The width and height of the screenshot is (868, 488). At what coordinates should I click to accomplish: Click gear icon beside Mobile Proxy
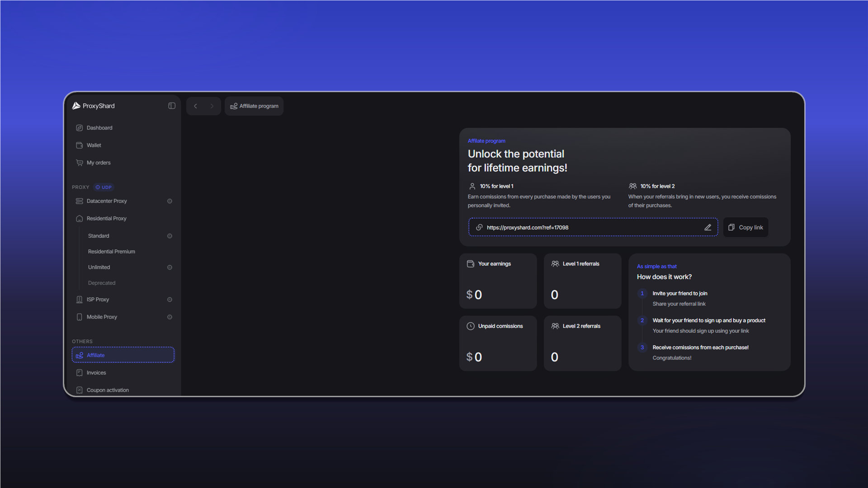(170, 317)
